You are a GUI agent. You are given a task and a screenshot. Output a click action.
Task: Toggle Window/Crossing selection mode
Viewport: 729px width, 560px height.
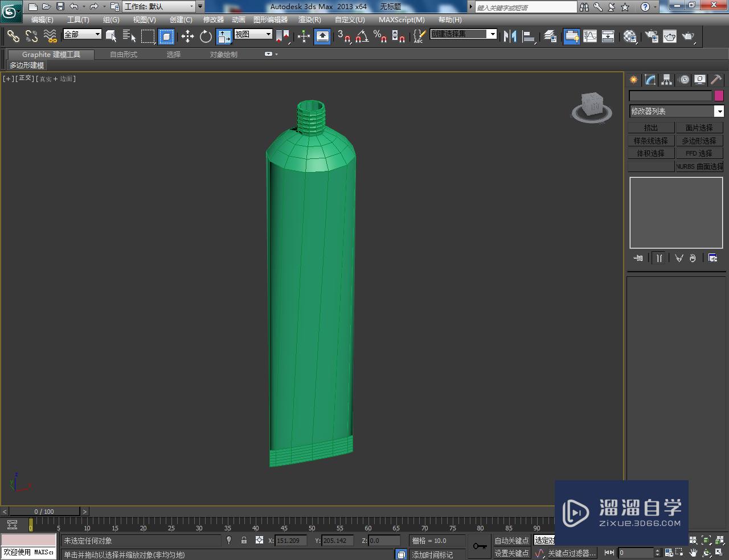pos(166,36)
